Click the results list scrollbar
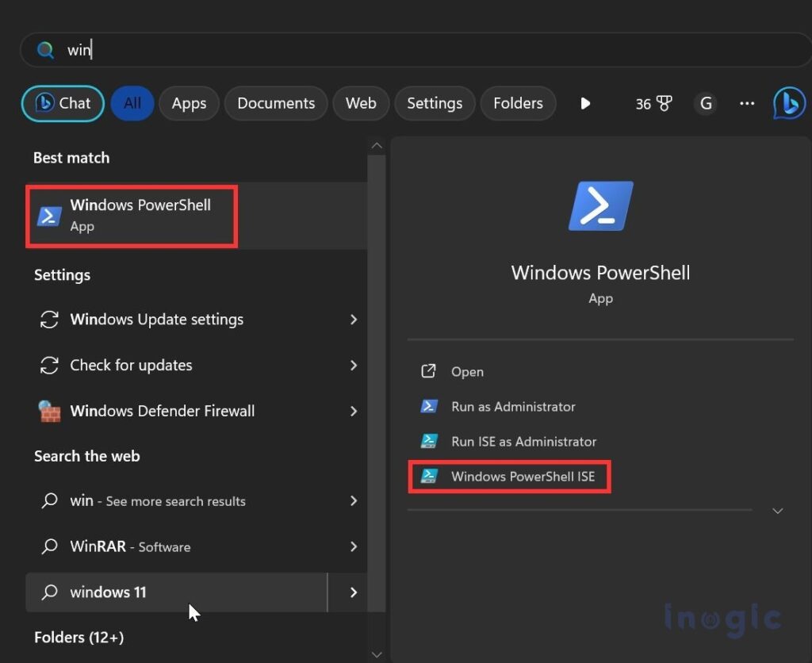 [x=377, y=383]
